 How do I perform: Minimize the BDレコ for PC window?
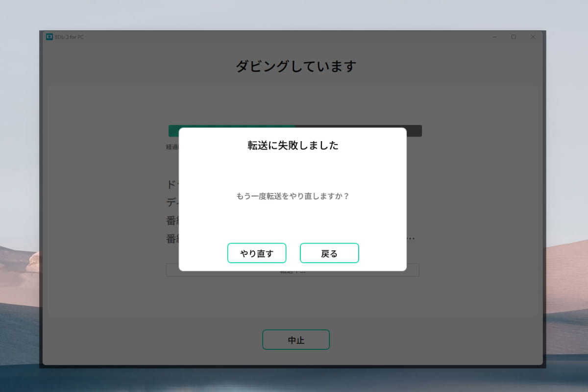click(494, 36)
